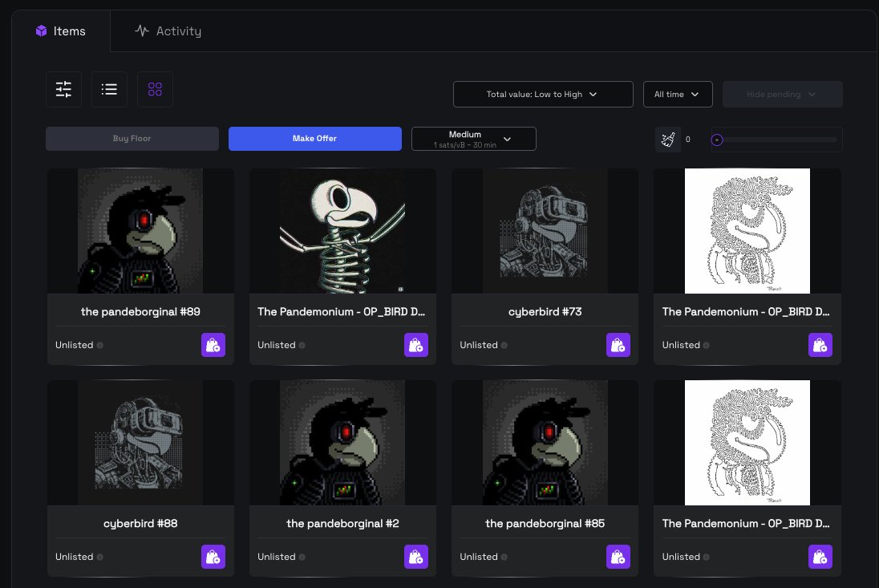Click info dot next to Unlisted on cyberbird #73
Screen dimensions: 879x588
504,345
